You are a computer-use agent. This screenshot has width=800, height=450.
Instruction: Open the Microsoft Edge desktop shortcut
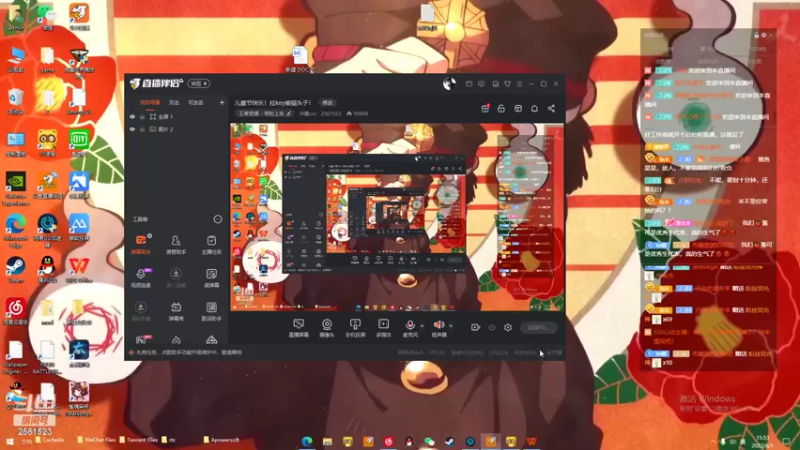[x=15, y=230]
